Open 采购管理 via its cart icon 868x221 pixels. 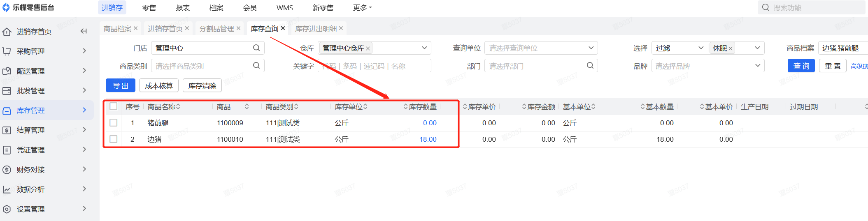pyautogui.click(x=7, y=51)
